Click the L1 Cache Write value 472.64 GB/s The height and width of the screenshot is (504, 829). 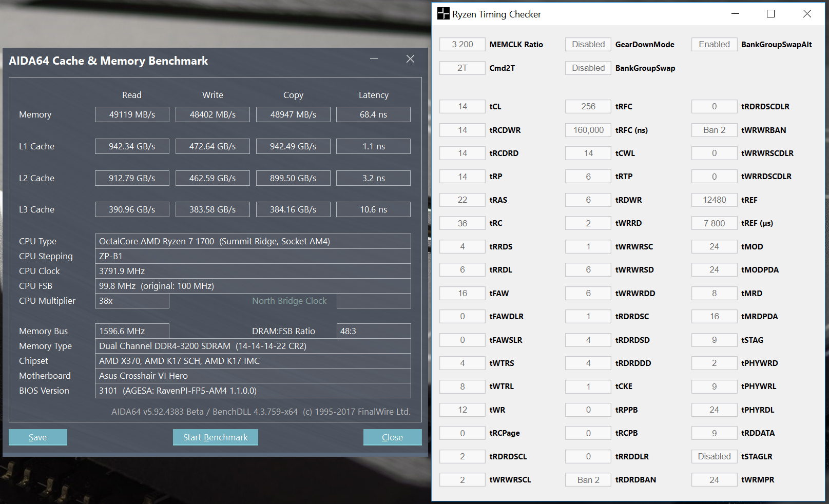coord(213,146)
